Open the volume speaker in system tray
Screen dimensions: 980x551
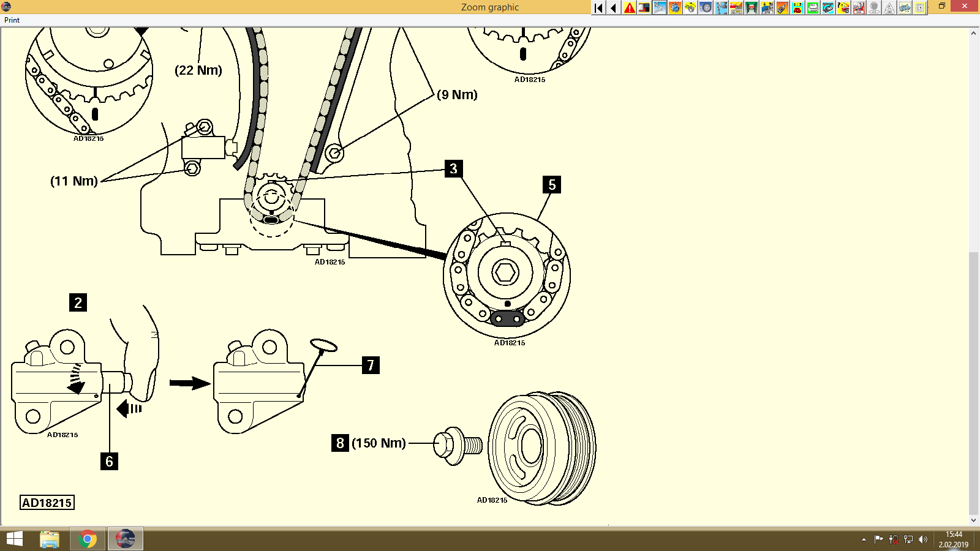924,539
